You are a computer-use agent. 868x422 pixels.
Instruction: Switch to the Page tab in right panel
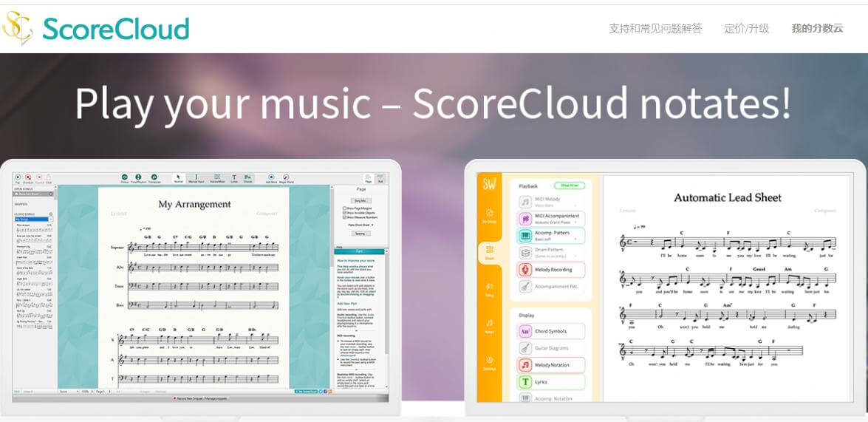(368, 178)
